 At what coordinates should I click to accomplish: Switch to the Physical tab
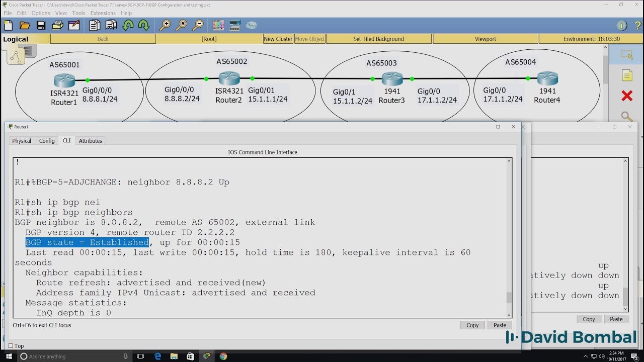pos(22,141)
